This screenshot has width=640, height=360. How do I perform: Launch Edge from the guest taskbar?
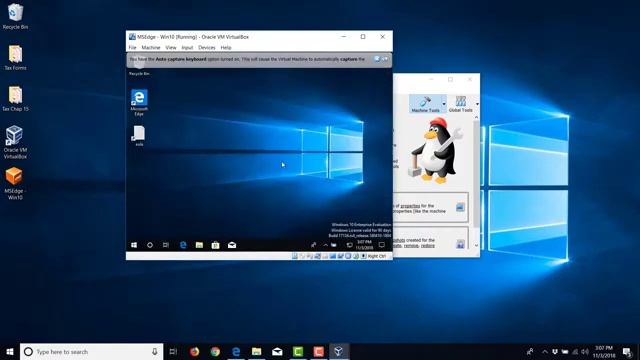[183, 245]
